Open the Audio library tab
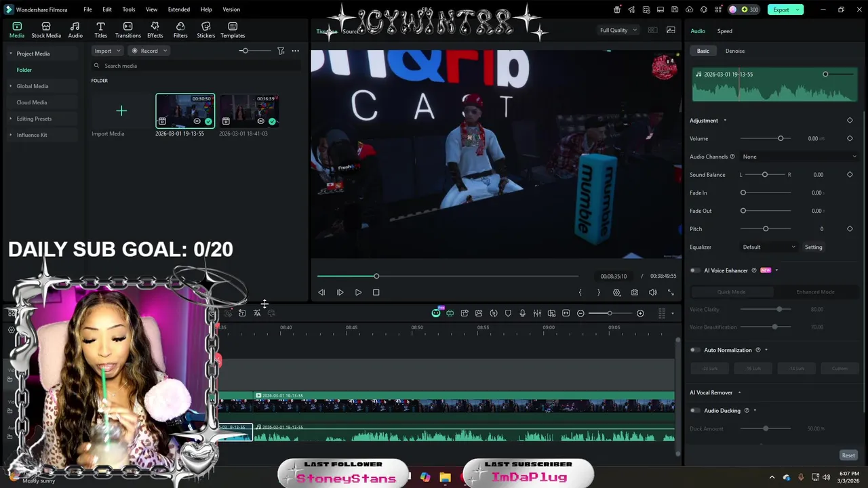The width and height of the screenshot is (868, 488). tap(75, 30)
